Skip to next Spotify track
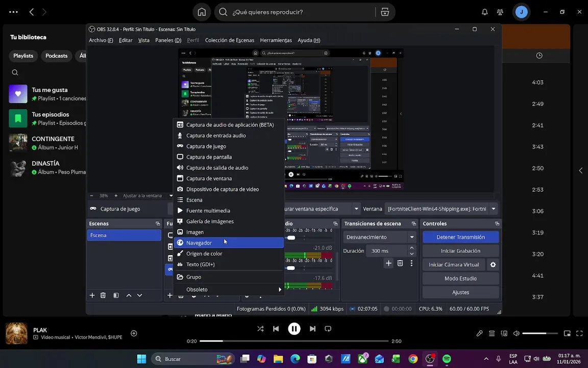Image resolution: width=588 pixels, height=368 pixels. 312,329
